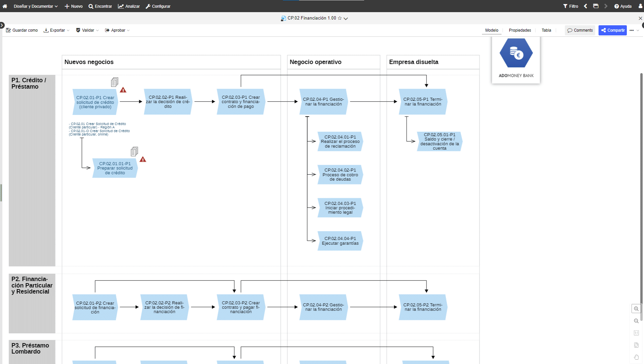Viewport: 644px width, 364px height.
Task: Open CP.02.01 Crear Solicitud Región A link
Action: (98, 126)
